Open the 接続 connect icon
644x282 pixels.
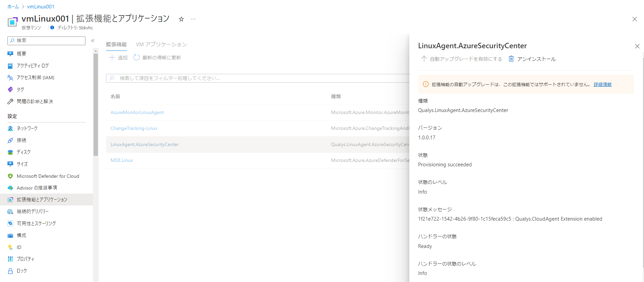(10, 140)
